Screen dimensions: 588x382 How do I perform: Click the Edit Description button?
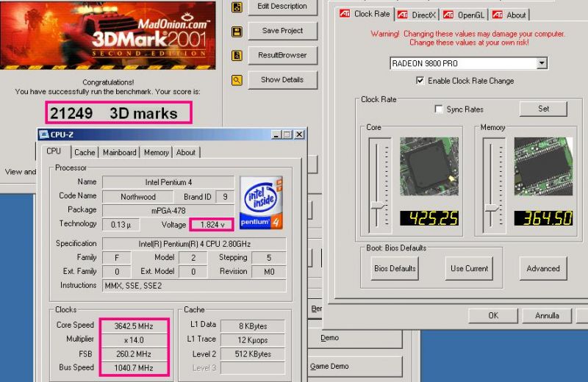[282, 7]
